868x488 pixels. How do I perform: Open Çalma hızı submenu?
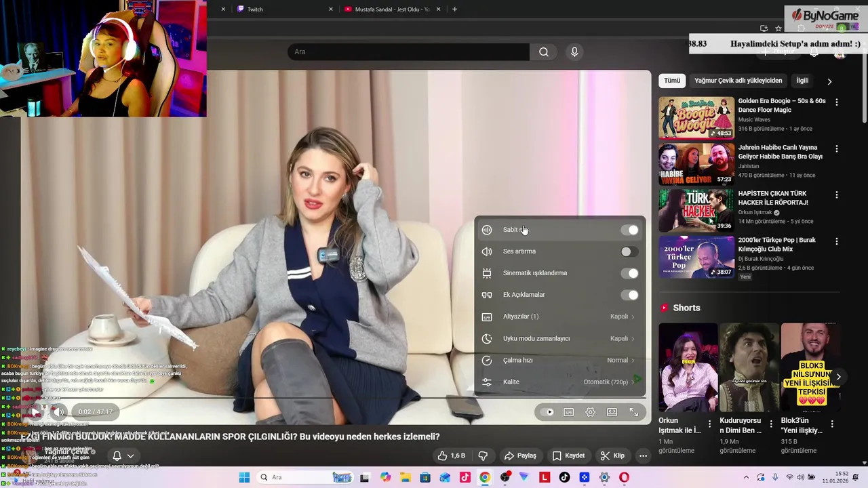tap(559, 360)
